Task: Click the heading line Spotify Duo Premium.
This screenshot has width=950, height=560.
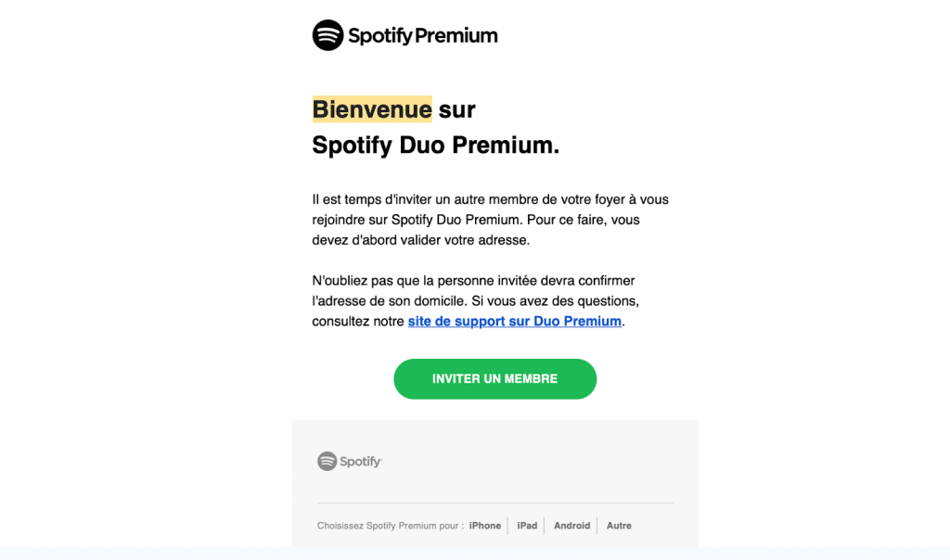Action: [x=436, y=146]
